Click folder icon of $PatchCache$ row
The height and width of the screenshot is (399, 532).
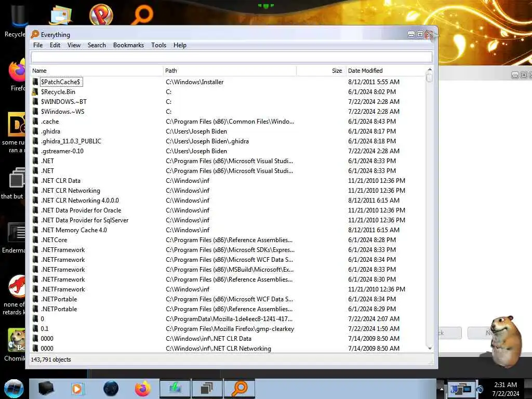click(x=35, y=82)
